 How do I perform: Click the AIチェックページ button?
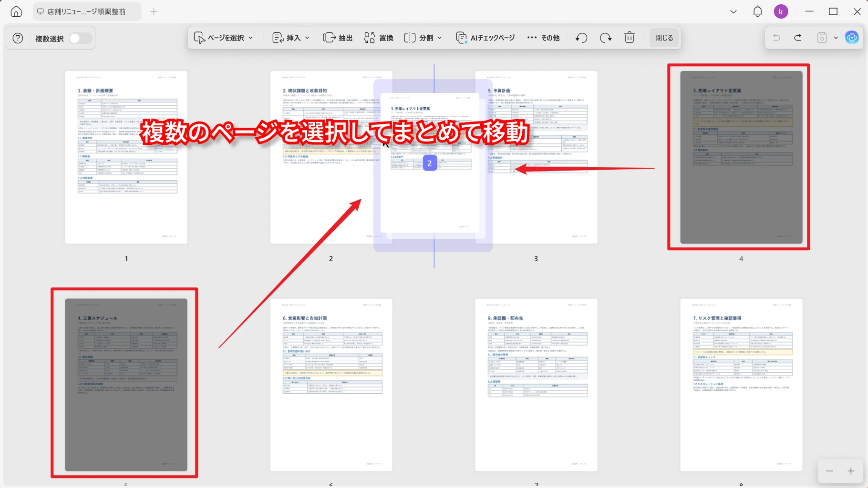[486, 38]
